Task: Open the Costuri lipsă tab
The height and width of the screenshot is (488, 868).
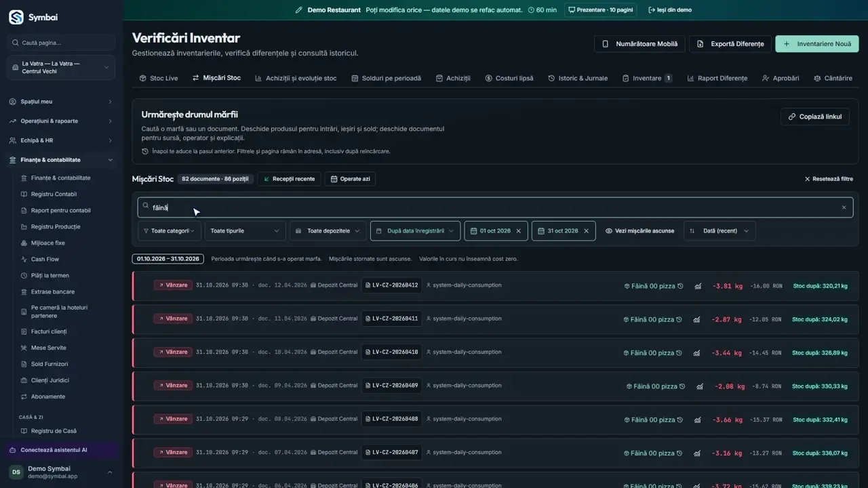Action: [x=509, y=78]
